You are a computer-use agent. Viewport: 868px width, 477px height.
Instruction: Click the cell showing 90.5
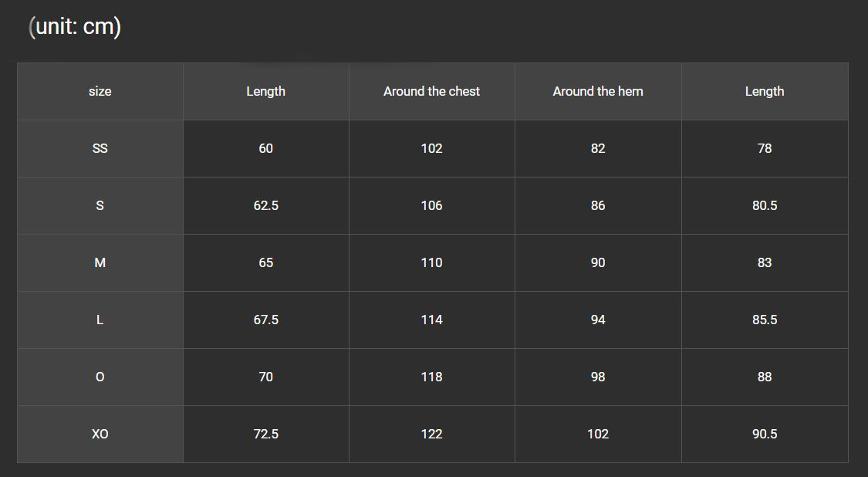click(765, 434)
